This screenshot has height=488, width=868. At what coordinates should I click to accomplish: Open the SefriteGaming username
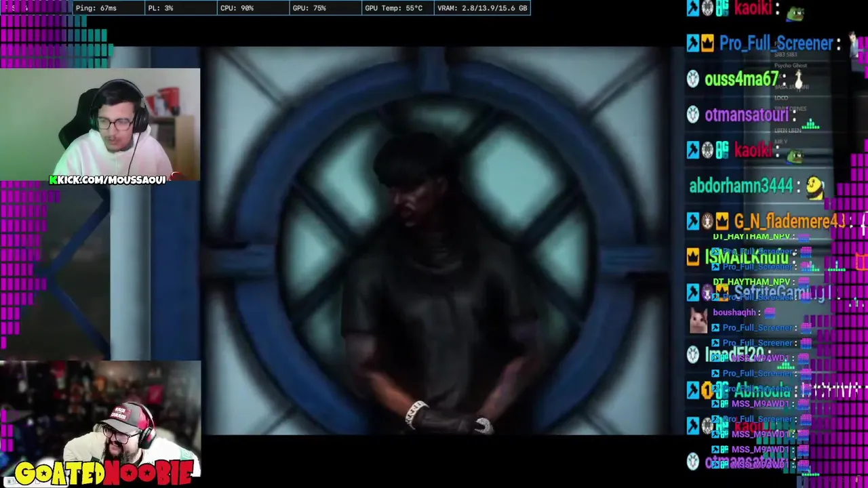(x=782, y=293)
